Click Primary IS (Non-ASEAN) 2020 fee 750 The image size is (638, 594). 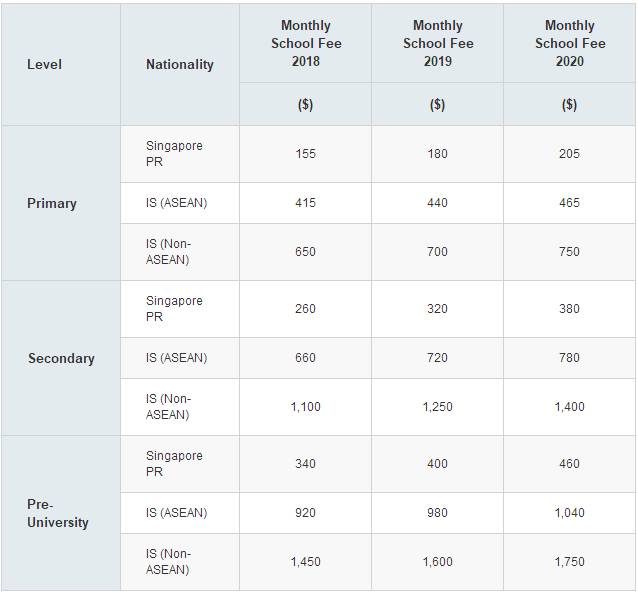tap(569, 252)
